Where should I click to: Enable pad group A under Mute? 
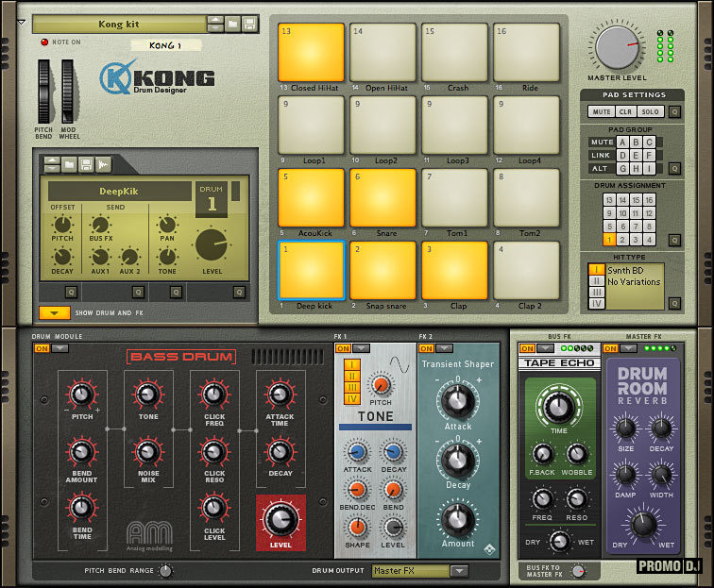pyautogui.click(x=622, y=142)
